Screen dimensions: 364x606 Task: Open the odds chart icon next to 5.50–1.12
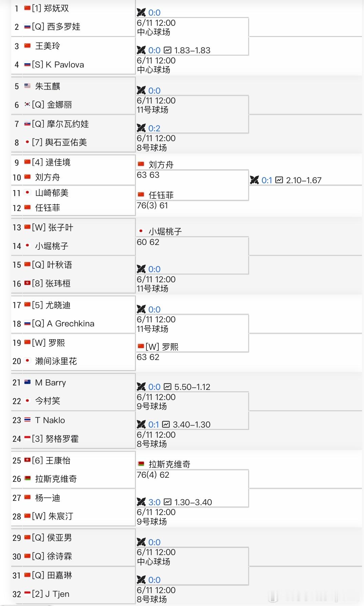167,387
